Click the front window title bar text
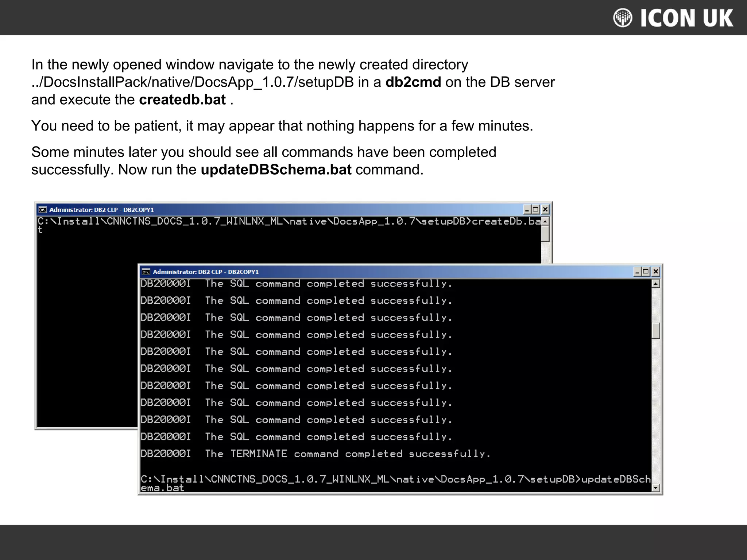The width and height of the screenshot is (747, 560). click(x=206, y=272)
